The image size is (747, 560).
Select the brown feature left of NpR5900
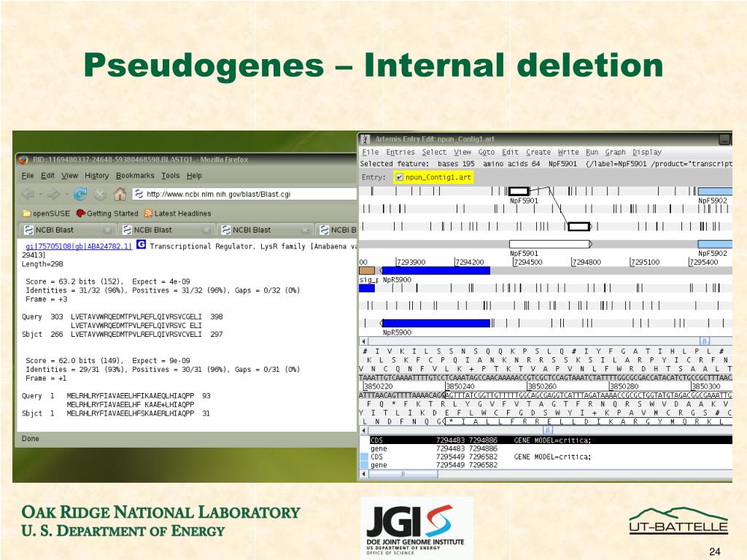366,271
